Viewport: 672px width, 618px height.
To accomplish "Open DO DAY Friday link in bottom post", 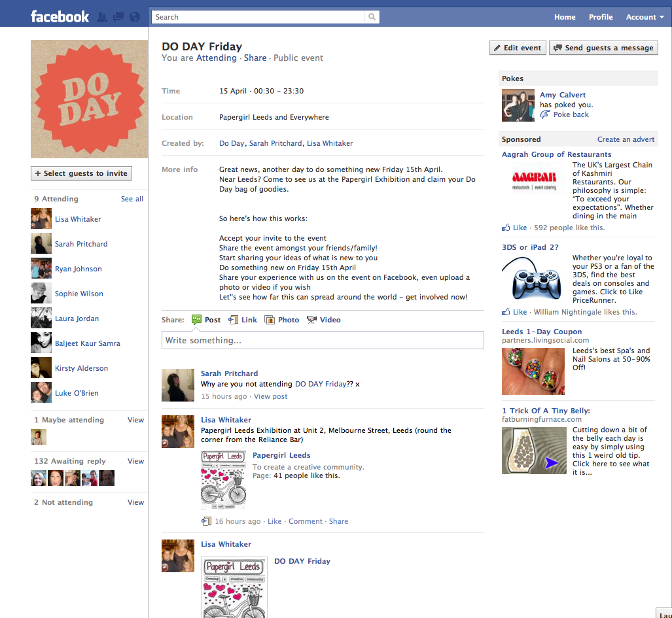I will point(302,561).
